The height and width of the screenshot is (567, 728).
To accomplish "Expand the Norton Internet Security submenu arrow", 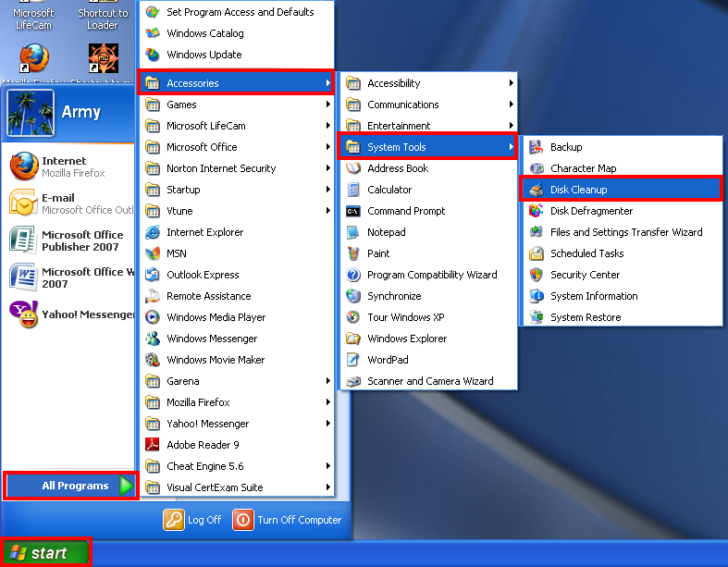I will (327, 168).
